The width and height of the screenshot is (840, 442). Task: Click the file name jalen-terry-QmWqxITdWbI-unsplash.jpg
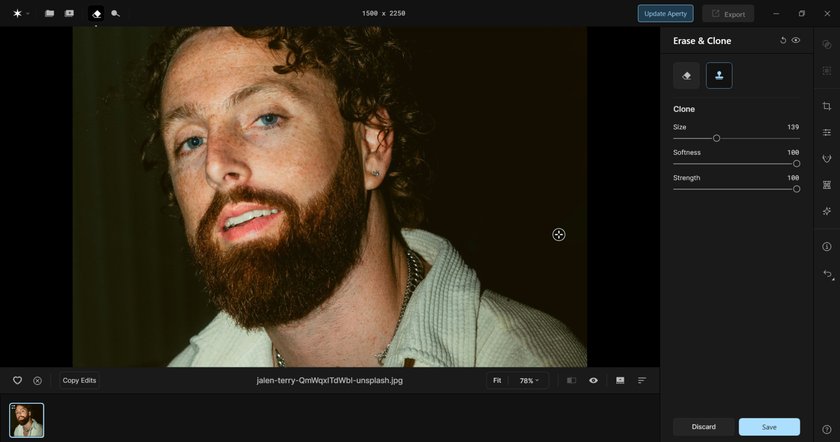[329, 380]
